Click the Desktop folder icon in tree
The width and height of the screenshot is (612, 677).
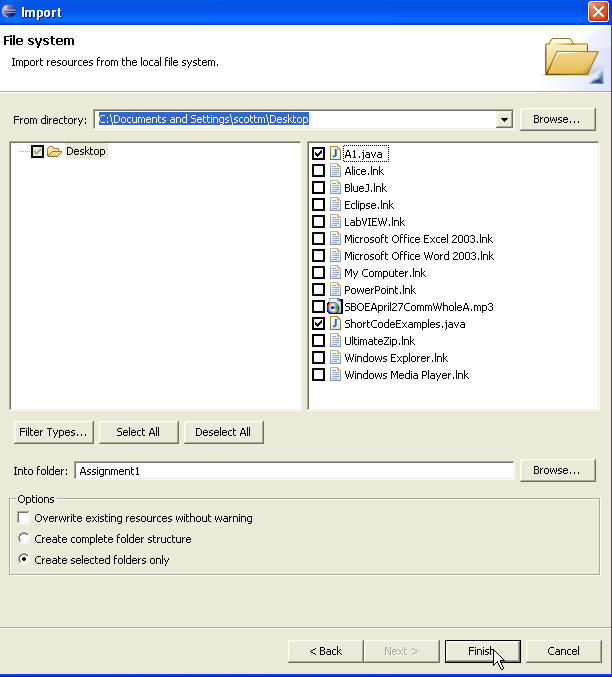point(54,152)
